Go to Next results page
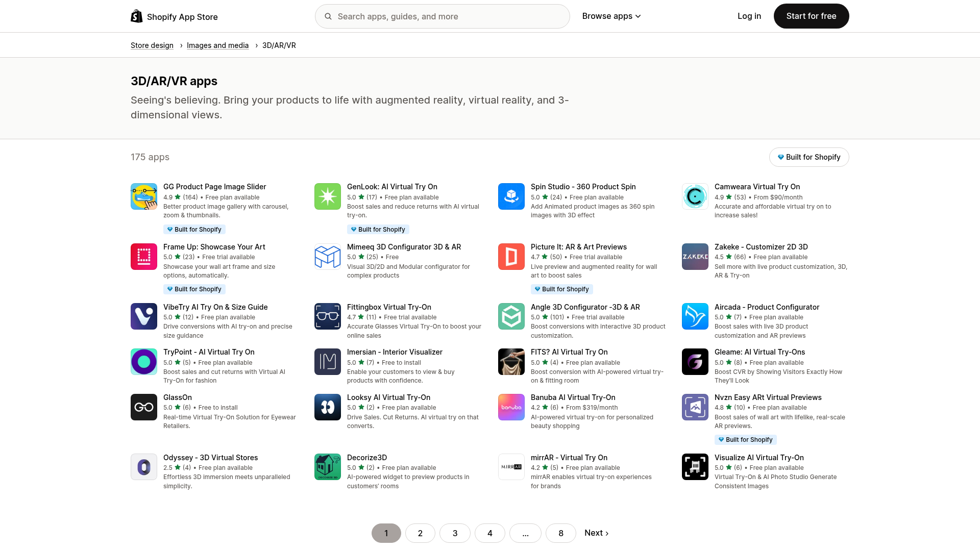Image resolution: width=980 pixels, height=551 pixels. coord(596,533)
